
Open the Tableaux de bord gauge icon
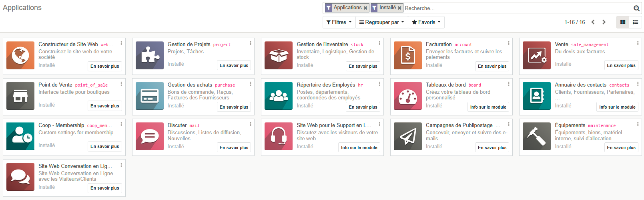coord(407,96)
